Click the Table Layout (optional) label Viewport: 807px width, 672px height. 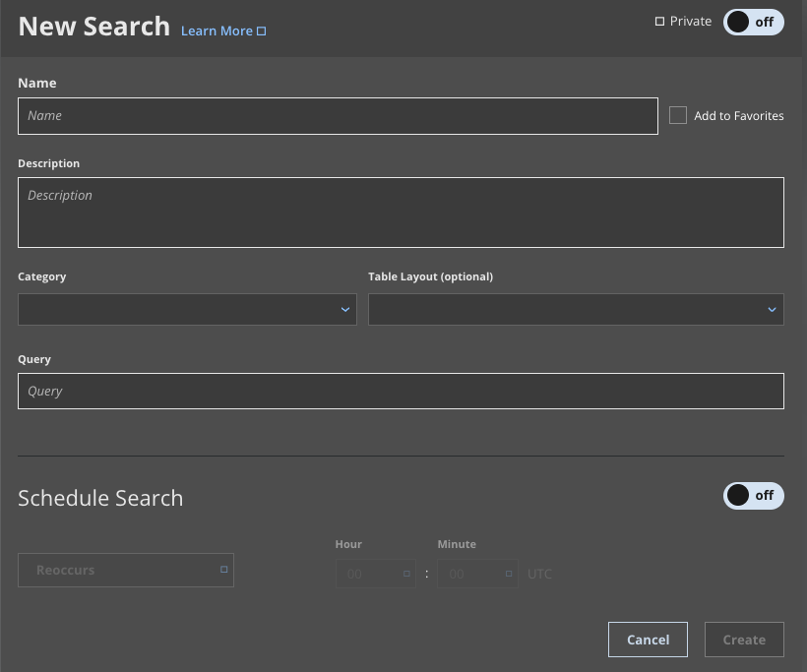pos(430,276)
